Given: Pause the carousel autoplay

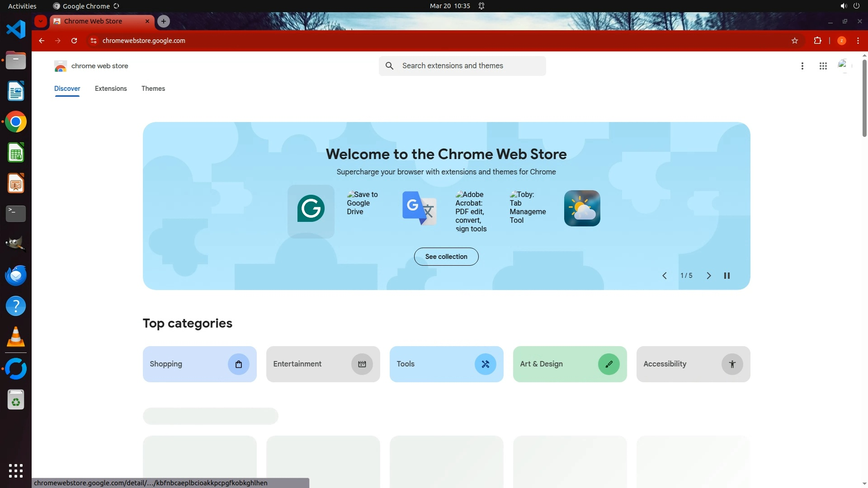Looking at the screenshot, I should pyautogui.click(x=726, y=276).
